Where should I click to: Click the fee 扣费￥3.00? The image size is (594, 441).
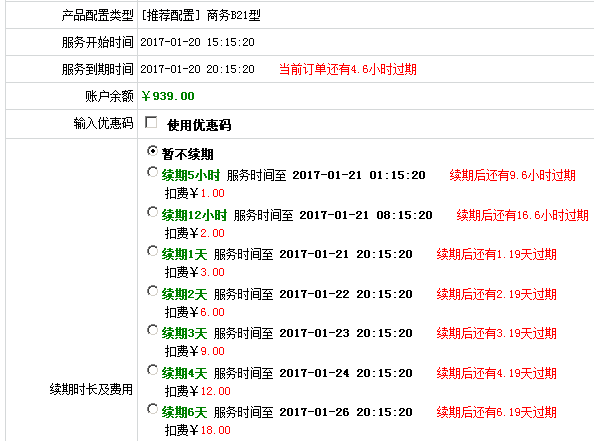(x=195, y=272)
